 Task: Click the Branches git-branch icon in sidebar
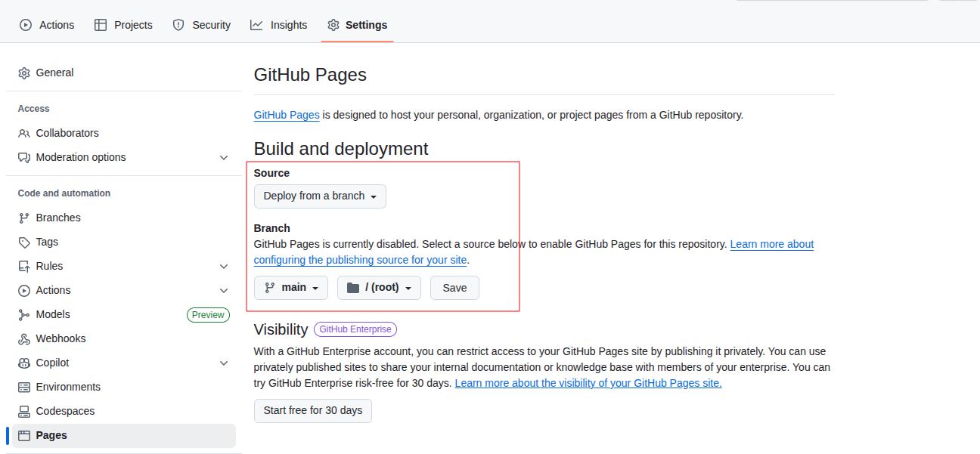point(24,218)
